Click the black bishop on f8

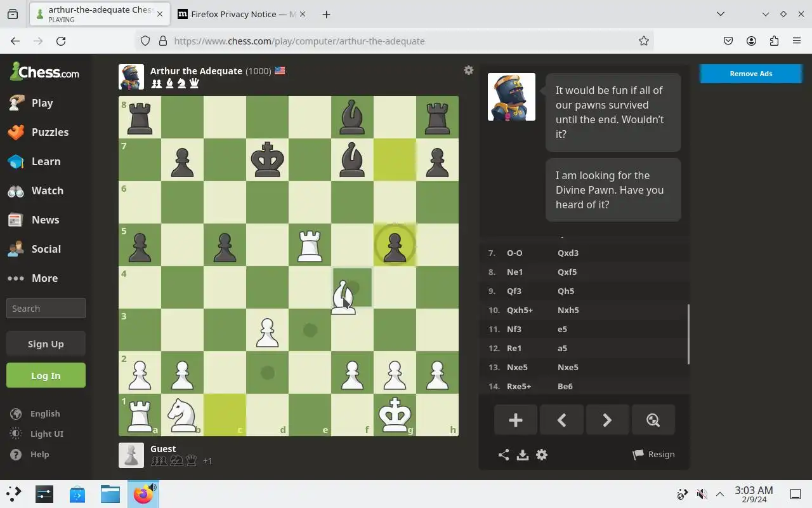tap(352, 117)
